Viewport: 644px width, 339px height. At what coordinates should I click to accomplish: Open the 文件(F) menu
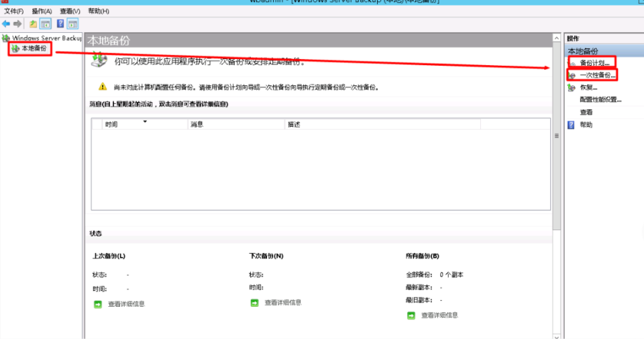coord(14,11)
